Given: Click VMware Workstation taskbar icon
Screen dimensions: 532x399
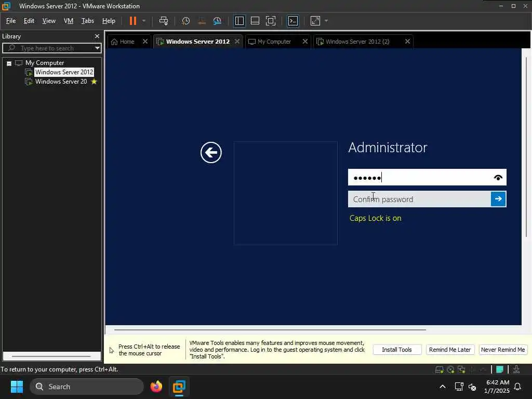Looking at the screenshot, I should coord(179,387).
